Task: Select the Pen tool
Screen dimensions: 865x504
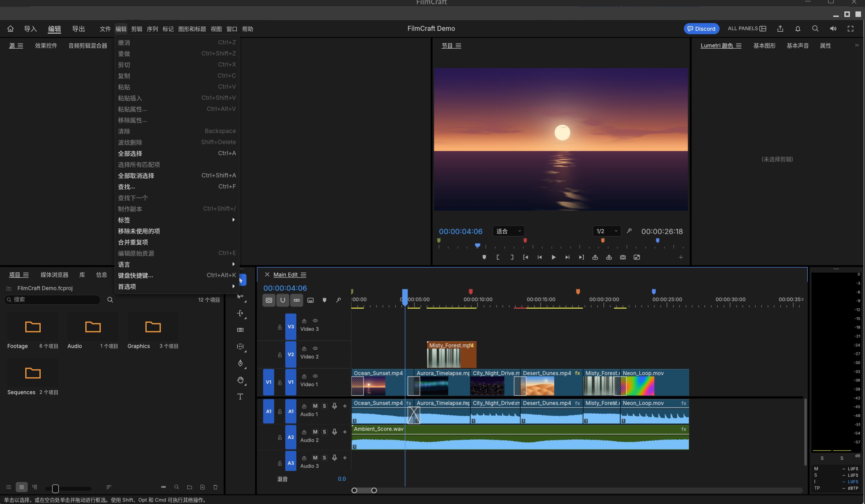Action: pos(240,363)
